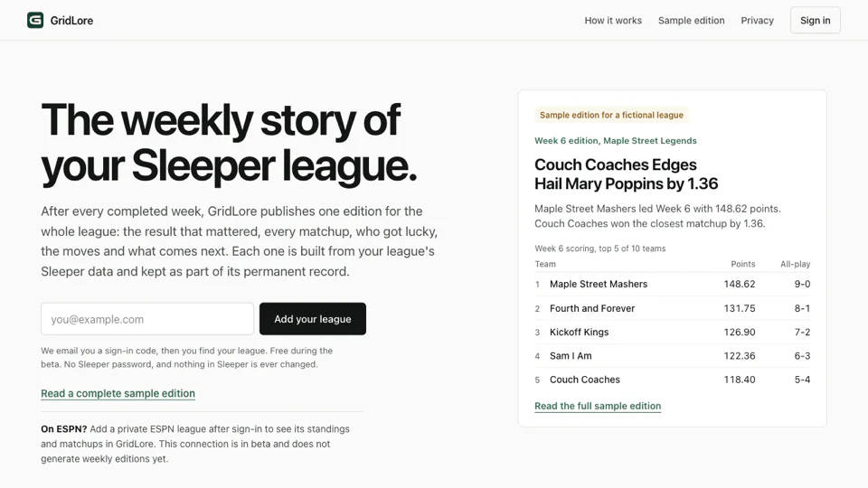The height and width of the screenshot is (488, 868).
Task: Click the Add your league button
Action: pos(312,319)
